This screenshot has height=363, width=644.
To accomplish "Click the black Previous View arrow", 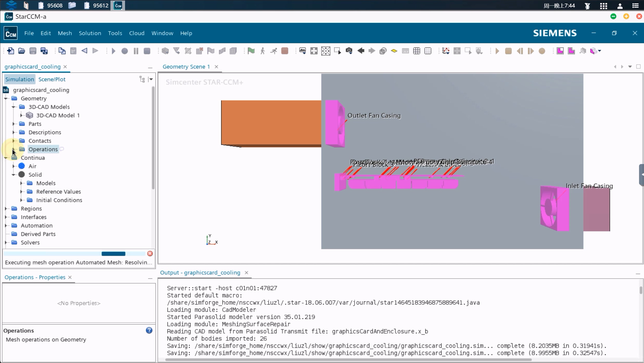I will tap(361, 51).
